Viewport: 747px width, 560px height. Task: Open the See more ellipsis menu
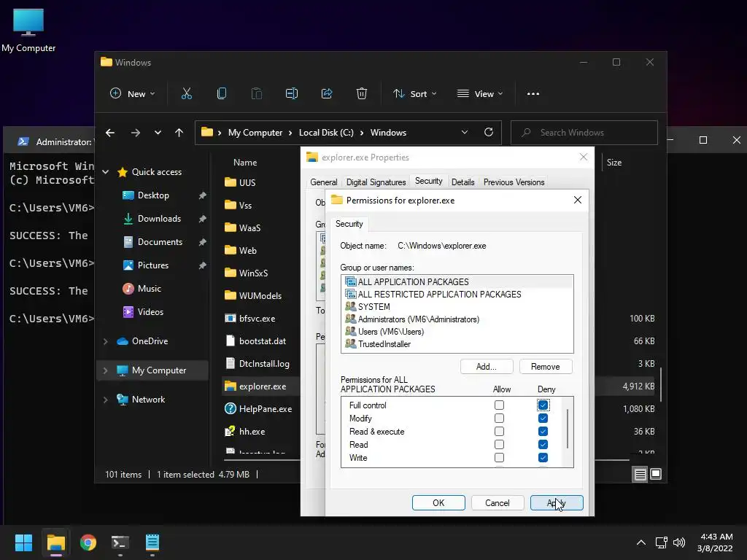(x=533, y=94)
